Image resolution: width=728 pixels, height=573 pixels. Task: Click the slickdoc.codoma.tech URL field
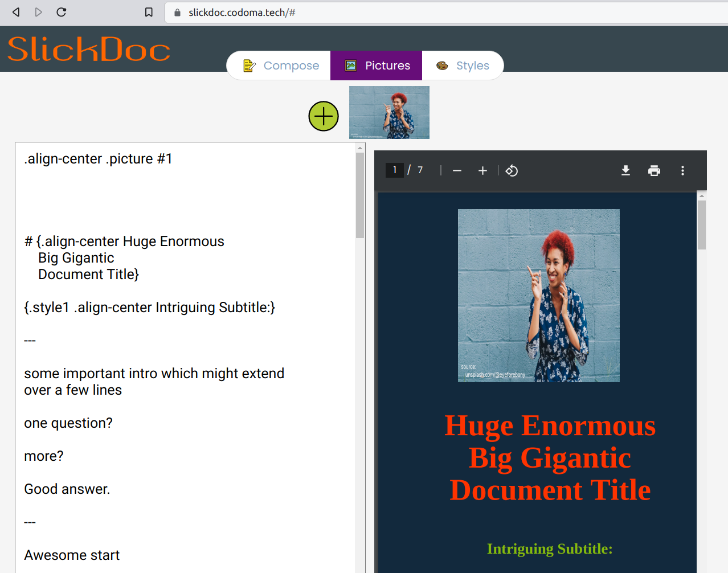pos(446,13)
